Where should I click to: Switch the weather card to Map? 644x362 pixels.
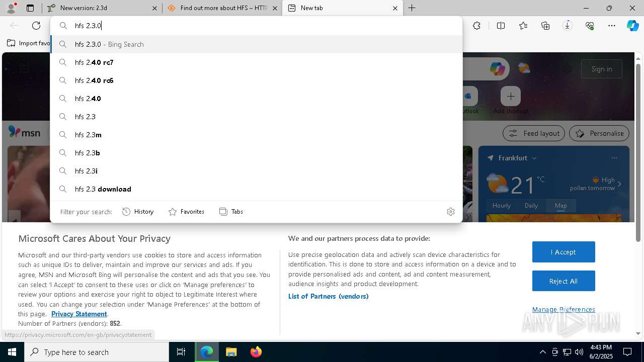(x=560, y=206)
